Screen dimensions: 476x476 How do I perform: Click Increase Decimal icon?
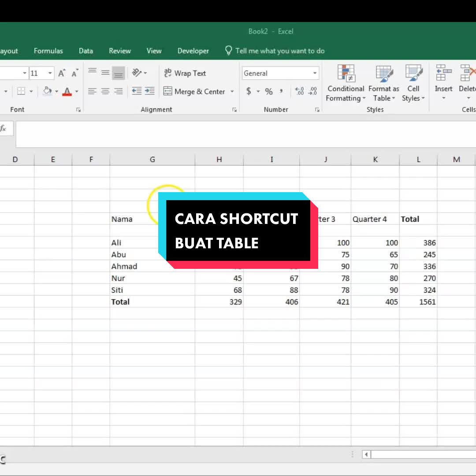pos(299,91)
